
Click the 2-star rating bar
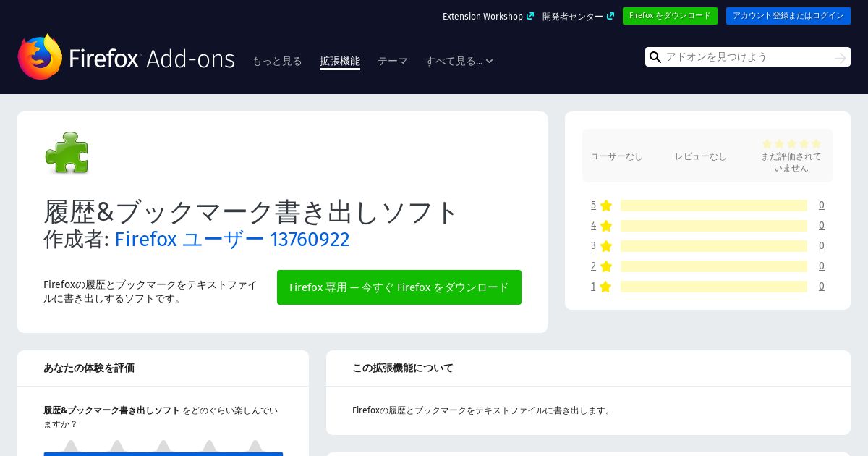pos(714,266)
